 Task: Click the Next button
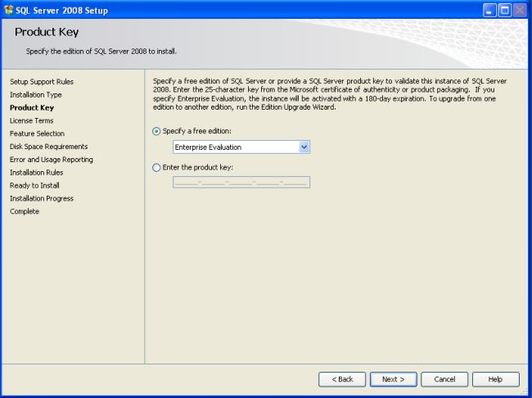click(x=393, y=379)
